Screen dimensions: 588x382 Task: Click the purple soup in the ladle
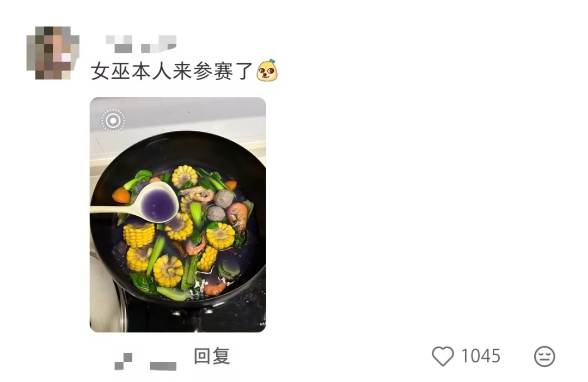tap(158, 204)
